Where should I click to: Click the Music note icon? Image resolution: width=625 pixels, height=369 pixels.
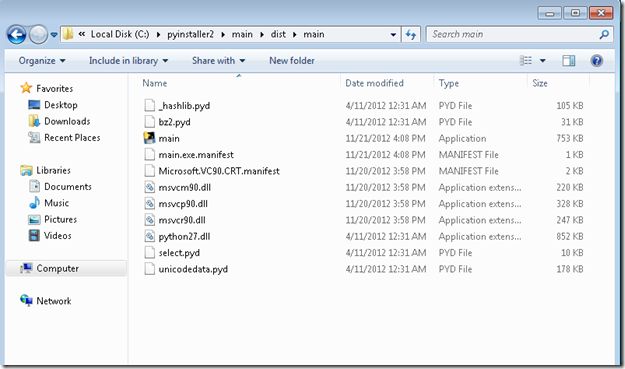coord(34,202)
